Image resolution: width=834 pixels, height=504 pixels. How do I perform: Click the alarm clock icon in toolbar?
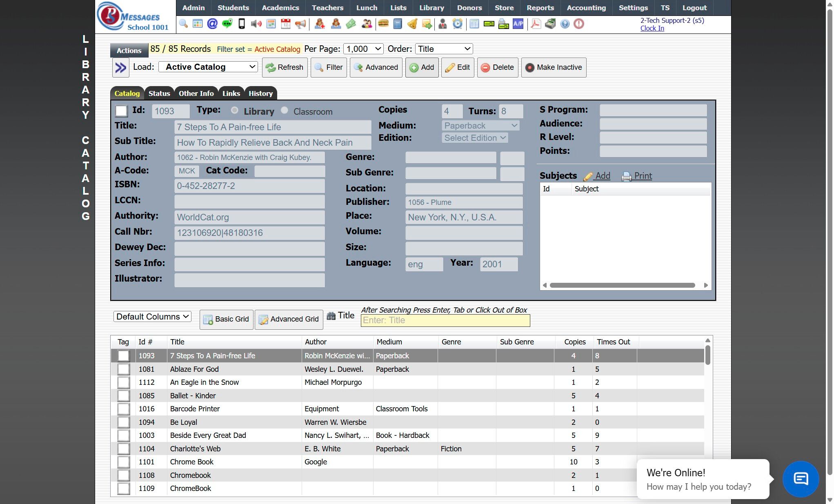pyautogui.click(x=457, y=24)
